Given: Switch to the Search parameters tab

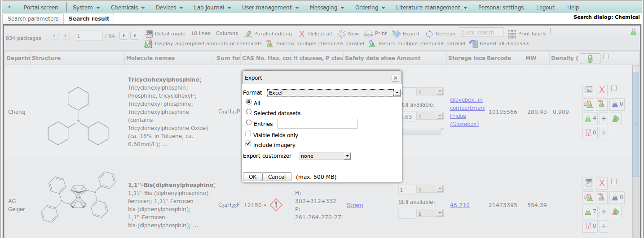Looking at the screenshot, I should click(x=33, y=19).
